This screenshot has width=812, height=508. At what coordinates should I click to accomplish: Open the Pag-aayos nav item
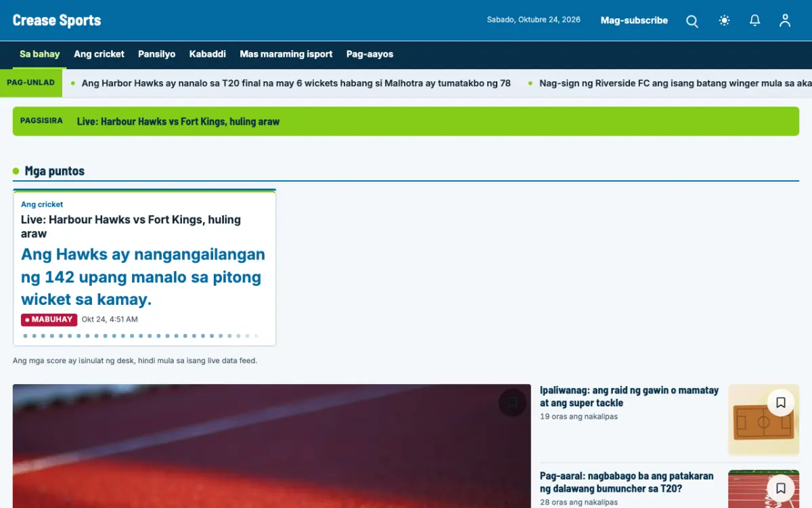tap(369, 54)
